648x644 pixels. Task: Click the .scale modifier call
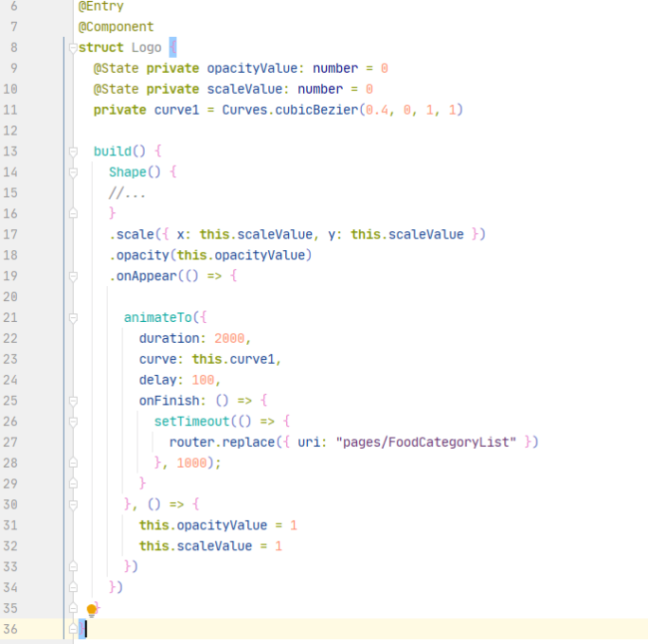tap(132, 235)
